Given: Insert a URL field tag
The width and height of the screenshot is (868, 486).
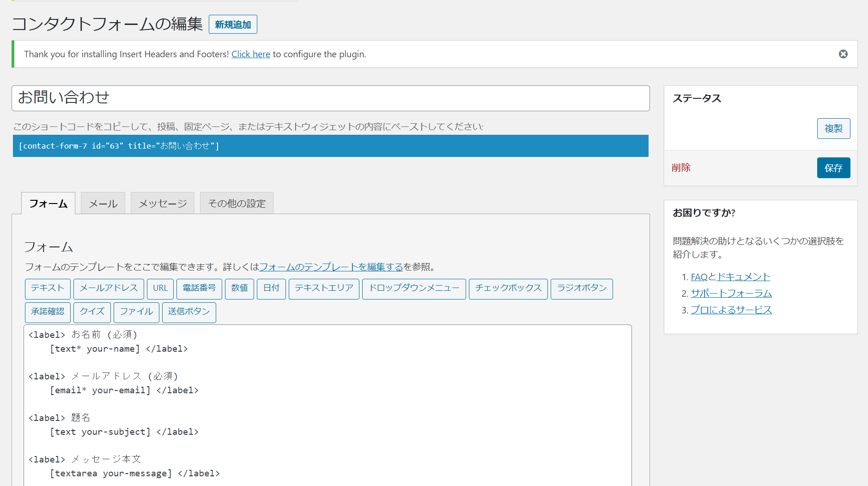Looking at the screenshot, I should (x=160, y=288).
